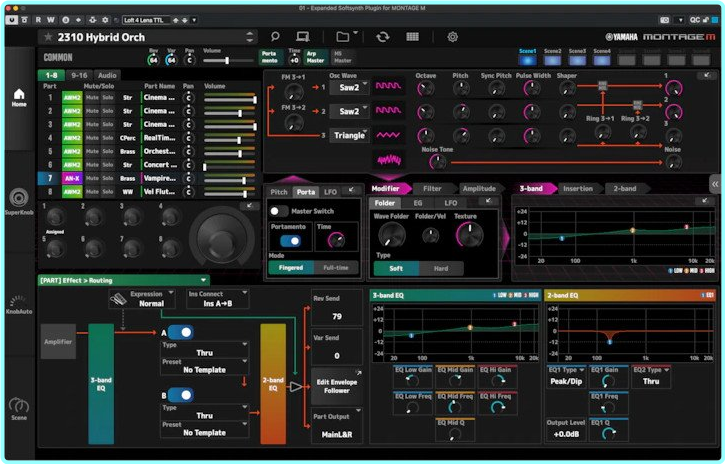Image resolution: width=725 pixels, height=464 pixels.
Task: Mute part 7 Vampire
Action: 92,178
